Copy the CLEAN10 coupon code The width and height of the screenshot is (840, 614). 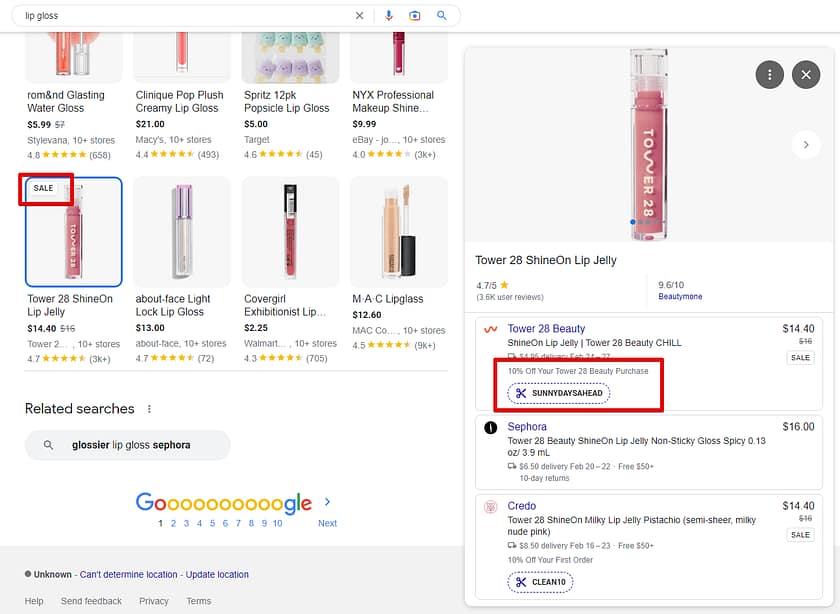coord(541,582)
